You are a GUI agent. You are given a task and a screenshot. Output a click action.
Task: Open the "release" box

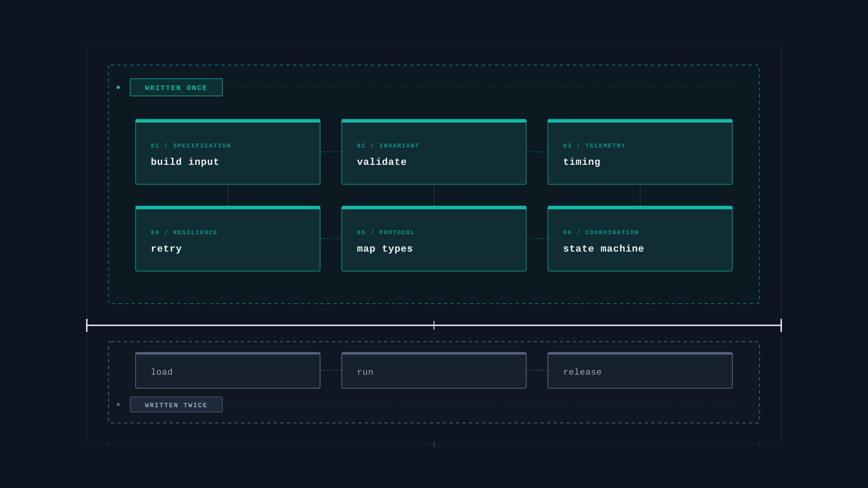640,371
